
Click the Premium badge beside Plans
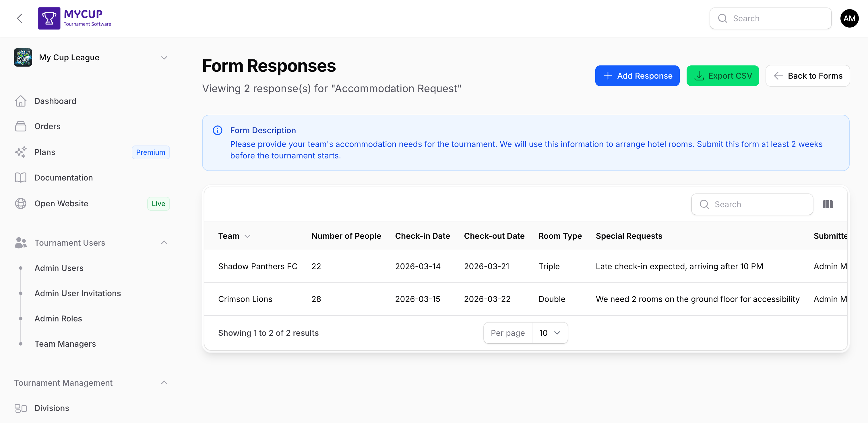(151, 152)
